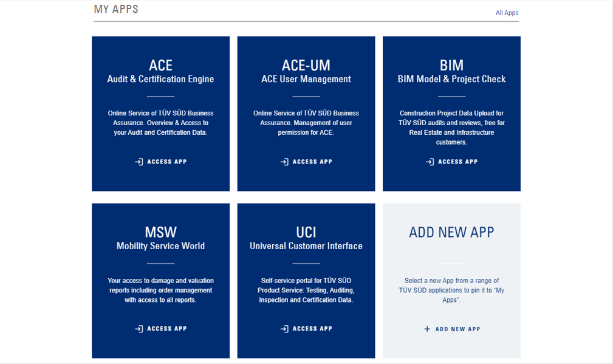613x364 pixels.
Task: Click the 'Select a new App' description text
Action: (451, 290)
